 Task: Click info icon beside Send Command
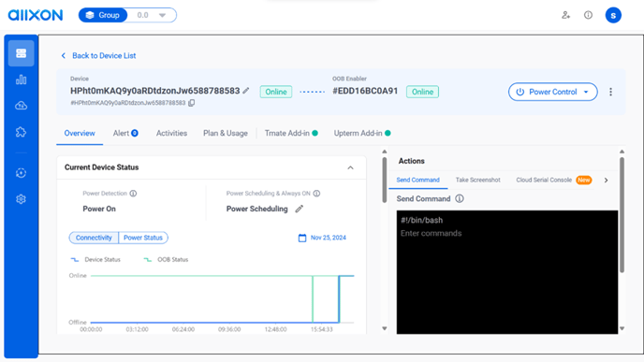[460, 198]
